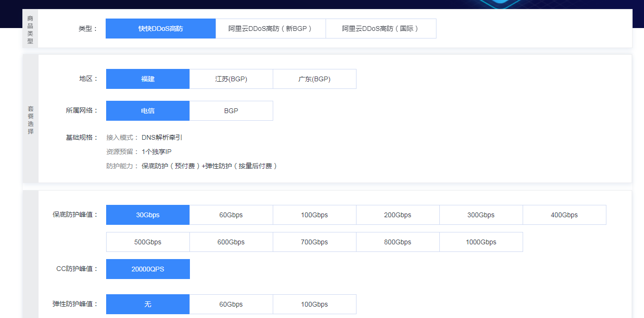Viewport: 644px width, 318px height.
Task: Set base protection peak to 200Gbps
Action: 398,215
